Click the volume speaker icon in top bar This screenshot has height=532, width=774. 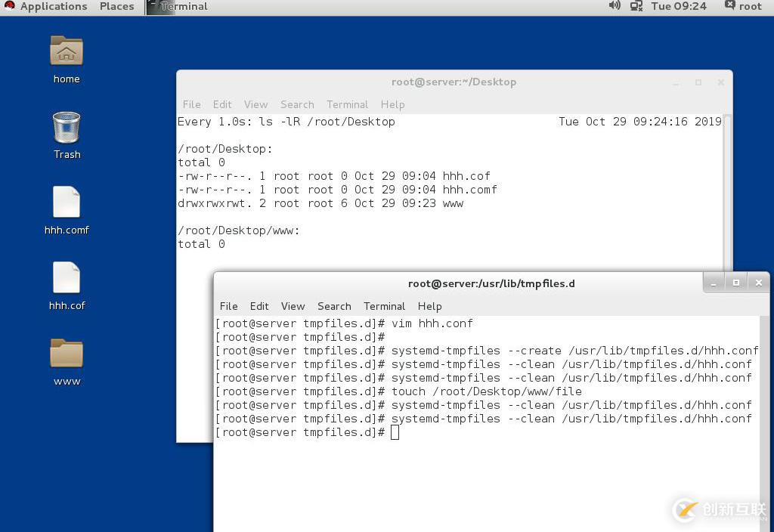615,6
